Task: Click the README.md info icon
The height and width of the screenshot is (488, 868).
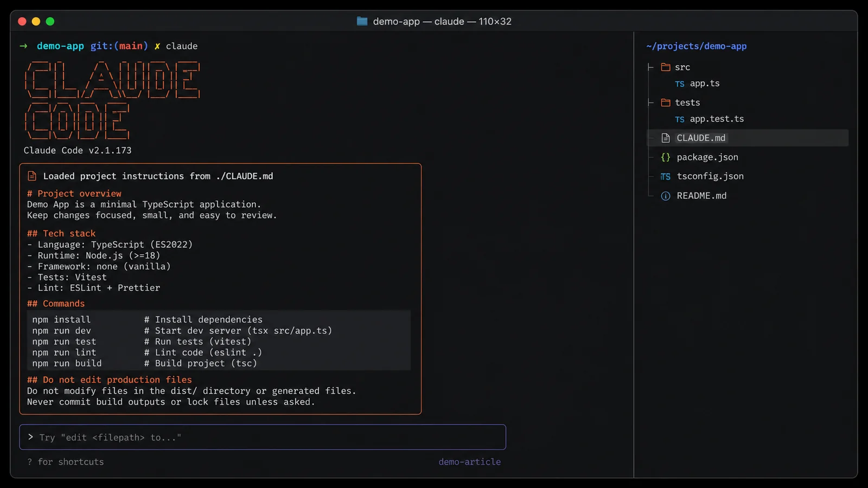Action: (666, 196)
